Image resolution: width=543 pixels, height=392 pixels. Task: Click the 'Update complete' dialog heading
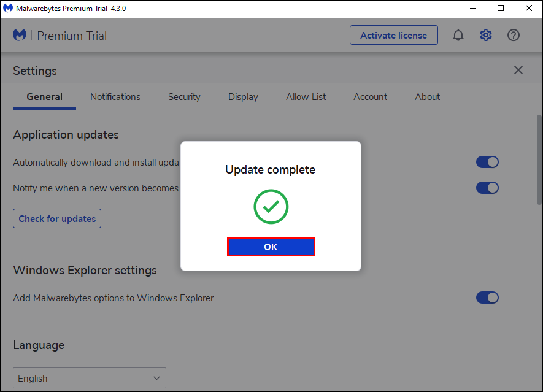(271, 170)
